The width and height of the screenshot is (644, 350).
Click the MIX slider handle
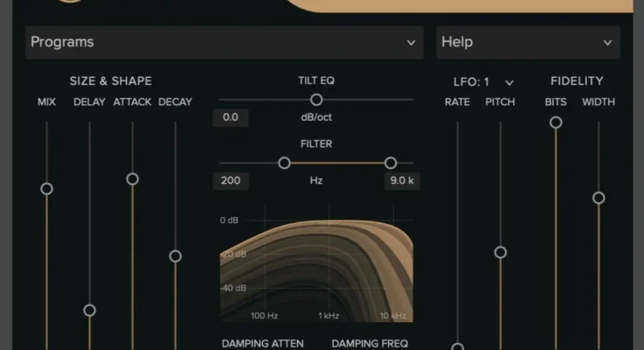[x=47, y=189]
